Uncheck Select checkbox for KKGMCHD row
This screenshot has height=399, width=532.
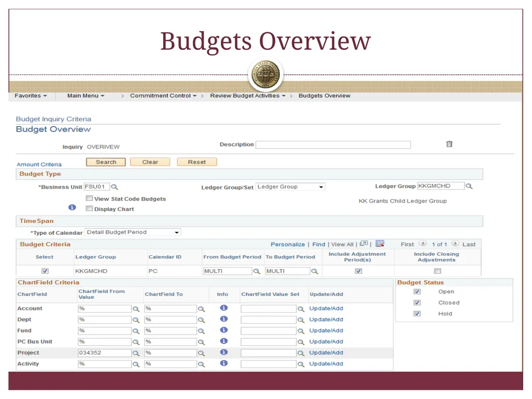[x=45, y=271]
